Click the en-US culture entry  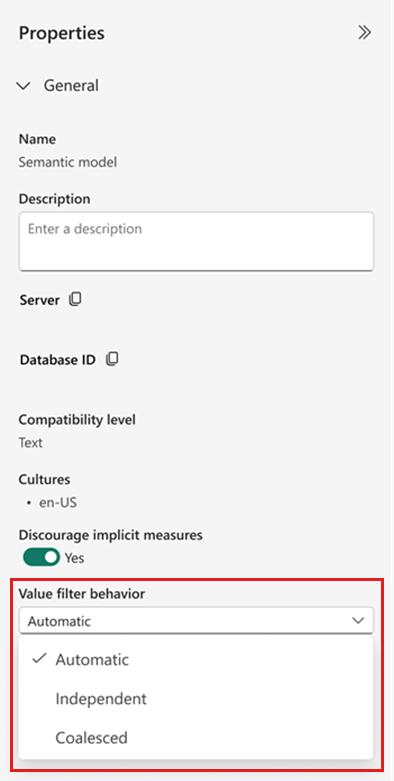[58, 503]
